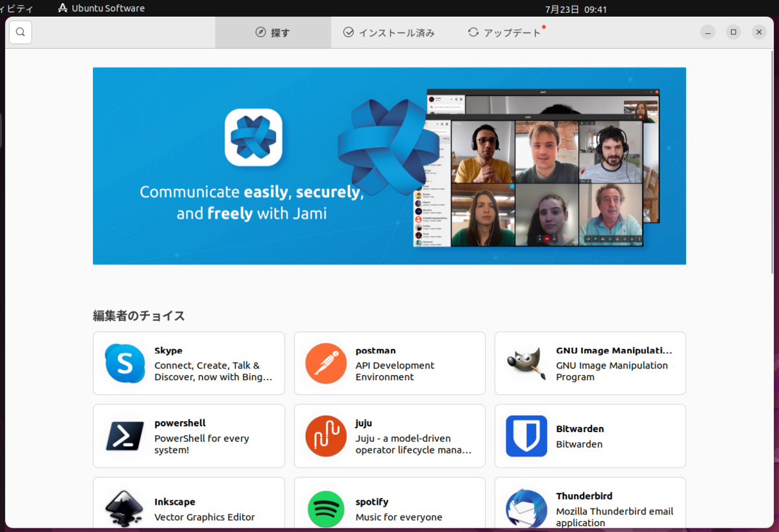Click the update notification dot on アップデート

[x=544, y=27]
